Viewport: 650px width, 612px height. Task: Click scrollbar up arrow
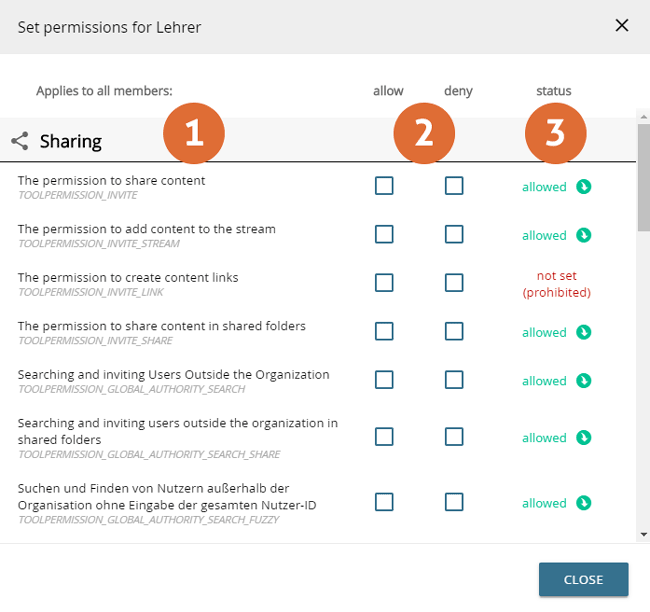642,116
